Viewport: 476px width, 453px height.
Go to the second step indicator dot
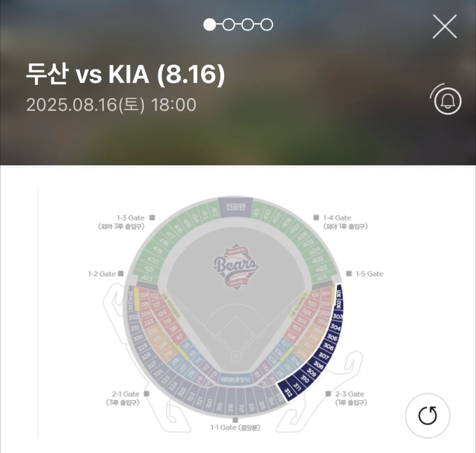(228, 24)
